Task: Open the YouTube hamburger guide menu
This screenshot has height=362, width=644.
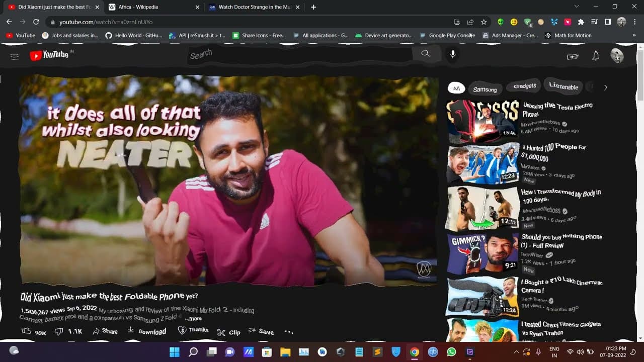Action: pyautogui.click(x=15, y=56)
